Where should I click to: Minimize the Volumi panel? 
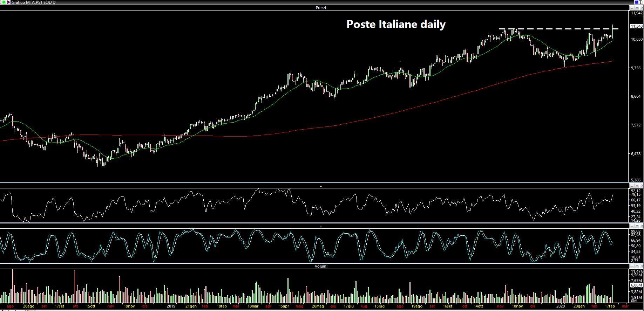[x=632, y=266]
